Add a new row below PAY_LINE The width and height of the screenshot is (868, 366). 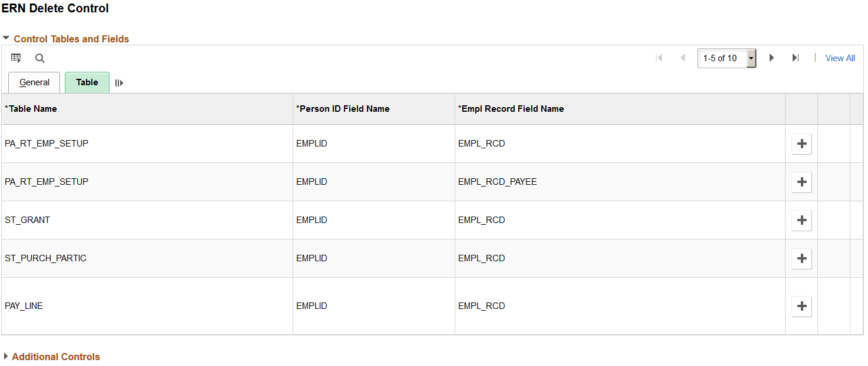801,305
